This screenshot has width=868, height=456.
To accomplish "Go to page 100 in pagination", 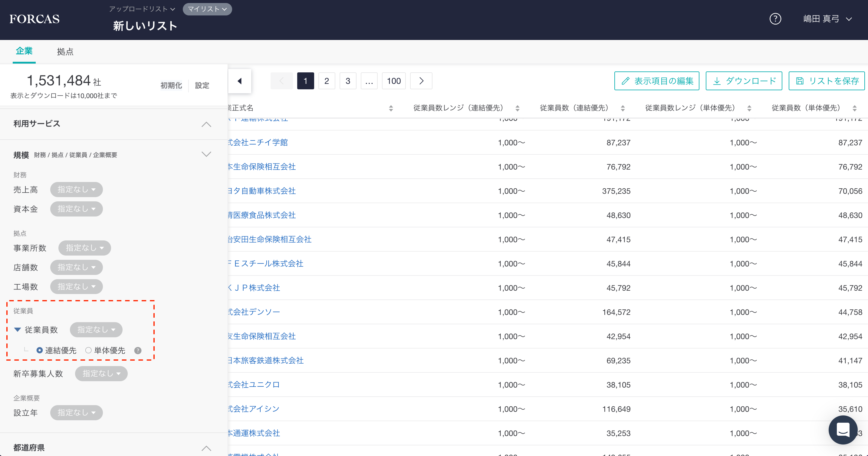I will 393,81.
